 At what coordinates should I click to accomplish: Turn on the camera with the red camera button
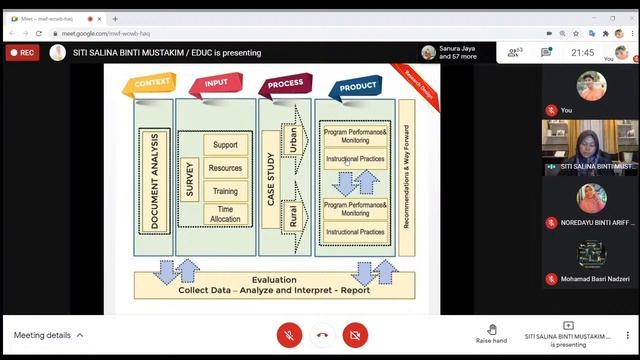pyautogui.click(x=355, y=335)
